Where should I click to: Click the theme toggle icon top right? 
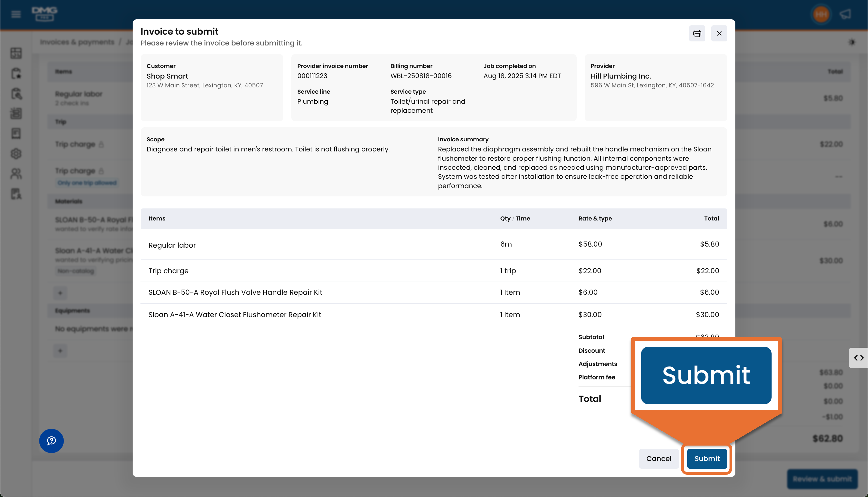coord(852,42)
